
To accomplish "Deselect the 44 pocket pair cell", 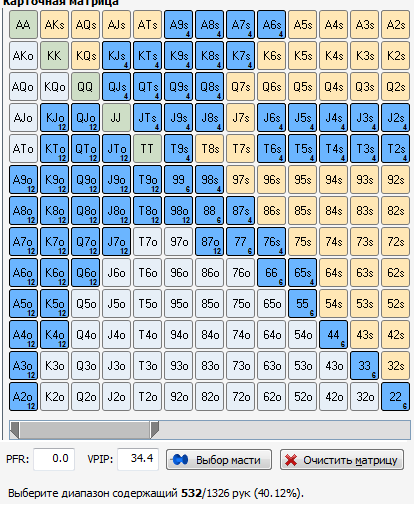I will (x=333, y=335).
